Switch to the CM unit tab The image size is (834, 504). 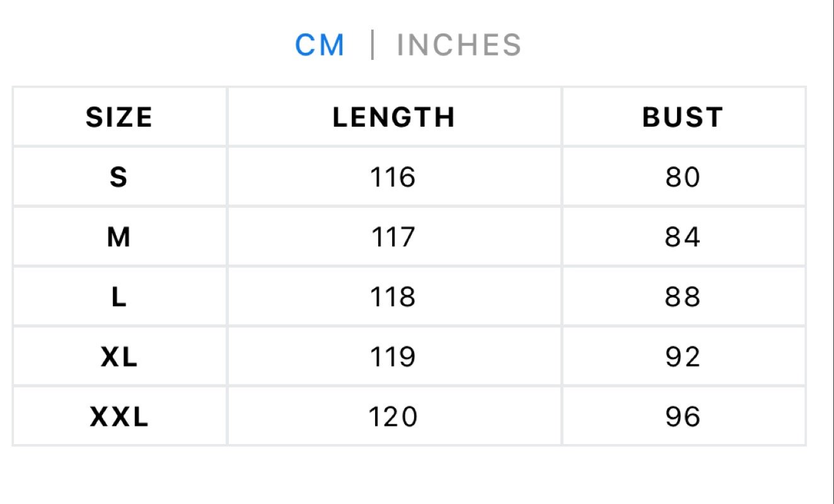coord(320,45)
